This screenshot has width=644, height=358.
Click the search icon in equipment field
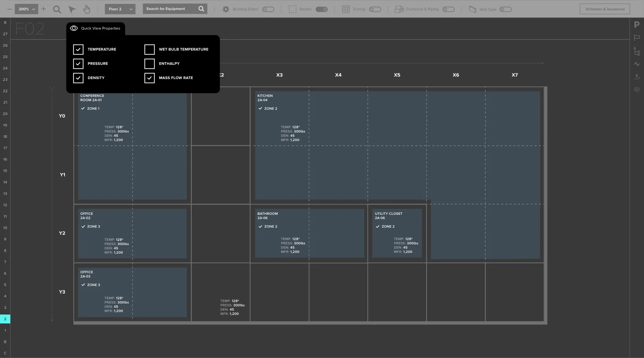click(x=201, y=9)
